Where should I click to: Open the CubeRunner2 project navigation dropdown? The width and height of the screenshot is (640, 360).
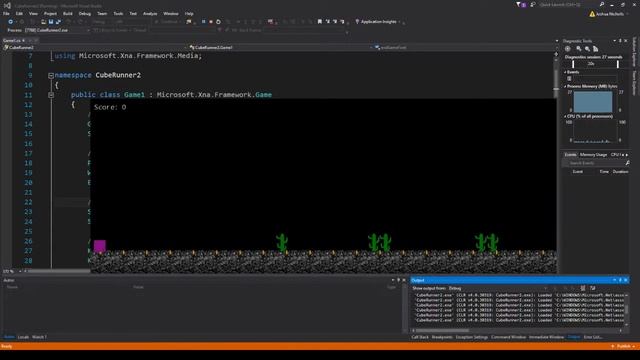[94, 47]
